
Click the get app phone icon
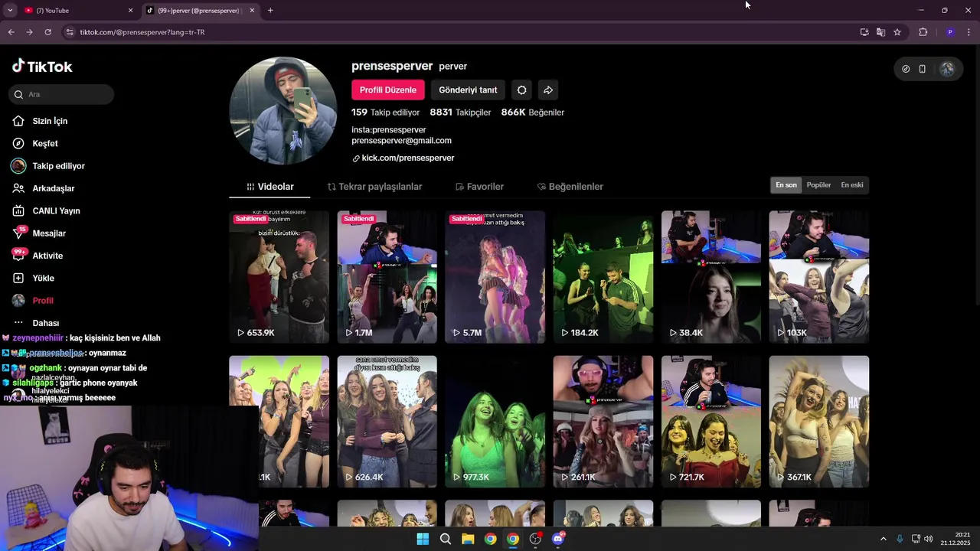point(923,69)
